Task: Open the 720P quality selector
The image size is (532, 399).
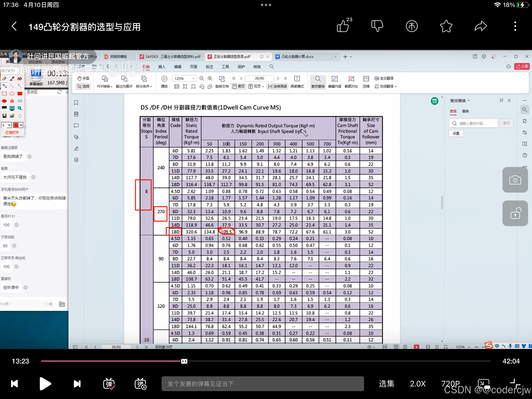Action: [x=450, y=384]
